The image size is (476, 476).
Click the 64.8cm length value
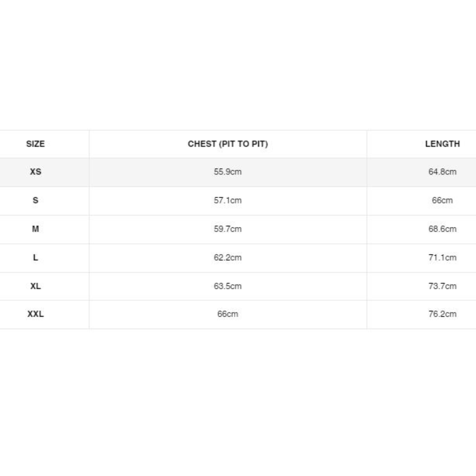tap(442, 172)
